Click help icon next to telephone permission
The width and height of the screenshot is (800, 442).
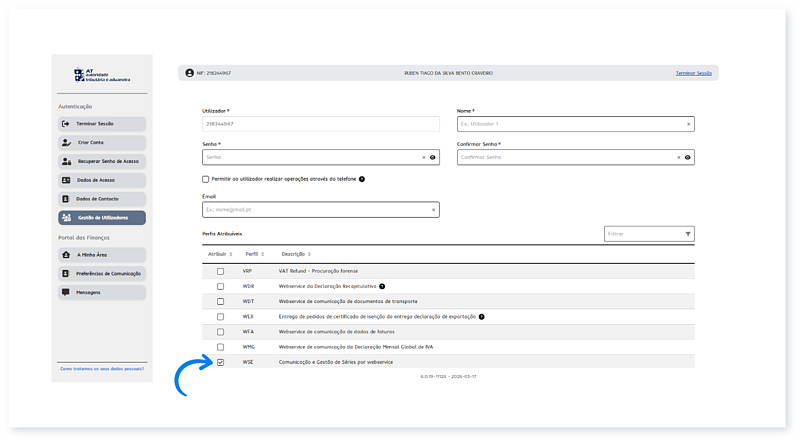click(362, 178)
